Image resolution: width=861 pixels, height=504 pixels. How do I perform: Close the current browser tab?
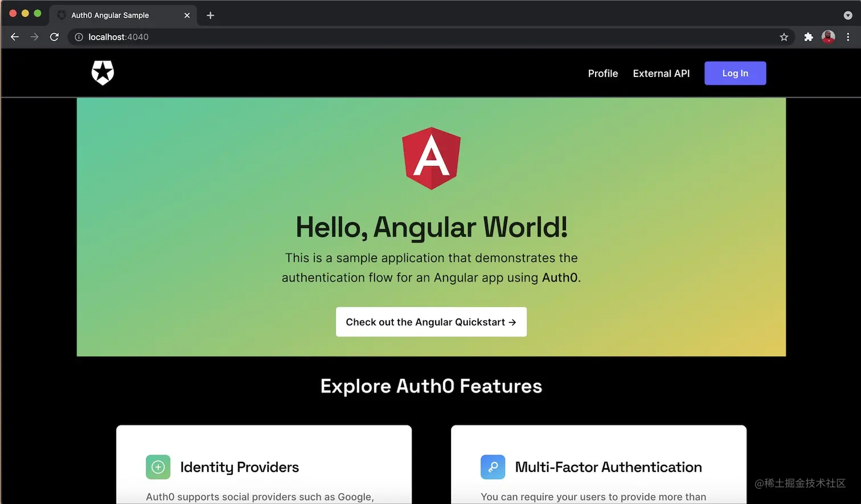pos(187,15)
